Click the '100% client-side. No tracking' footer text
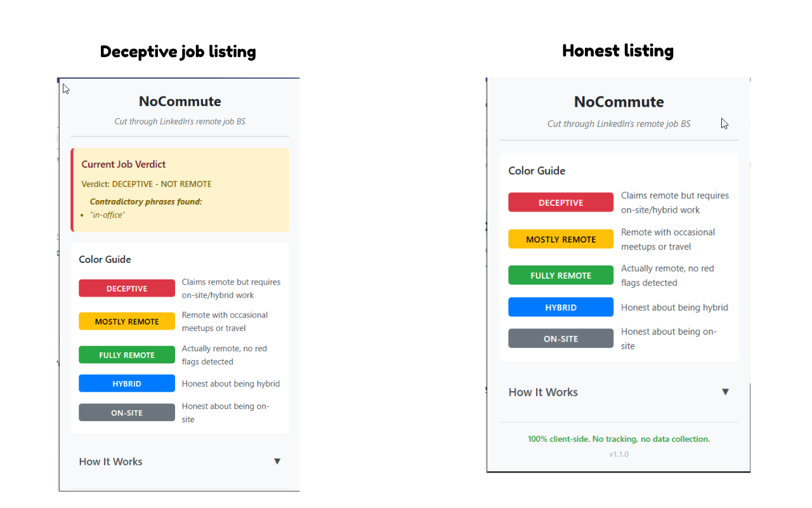Screen dimensions: 812x508 coord(618,439)
